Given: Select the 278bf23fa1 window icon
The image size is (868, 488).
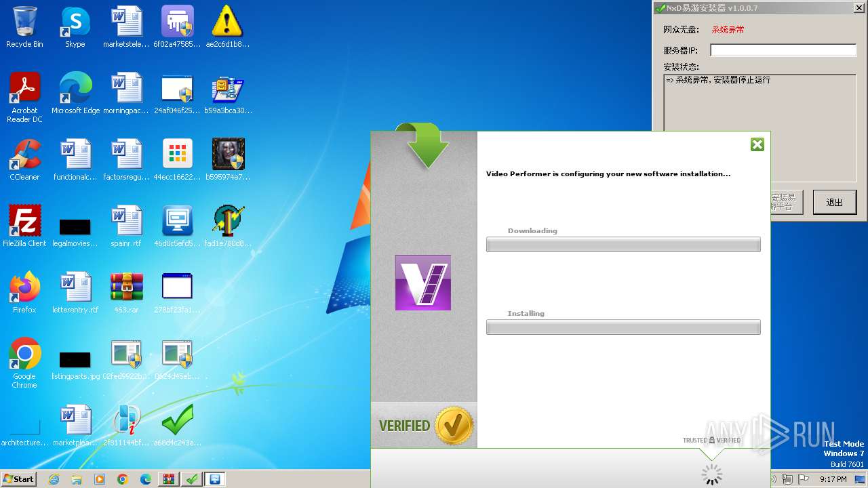Looking at the screenshot, I should (177, 293).
